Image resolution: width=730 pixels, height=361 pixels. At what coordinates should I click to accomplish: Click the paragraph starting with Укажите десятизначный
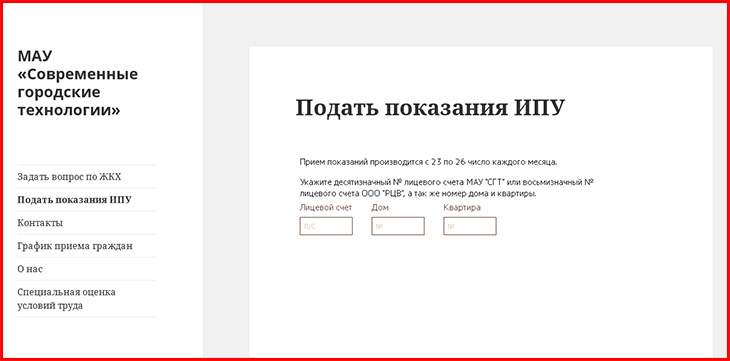(x=446, y=188)
